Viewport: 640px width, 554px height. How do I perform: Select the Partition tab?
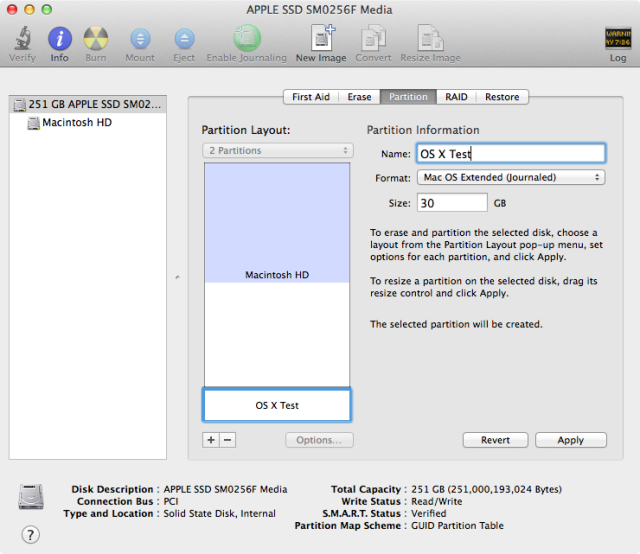point(408,97)
